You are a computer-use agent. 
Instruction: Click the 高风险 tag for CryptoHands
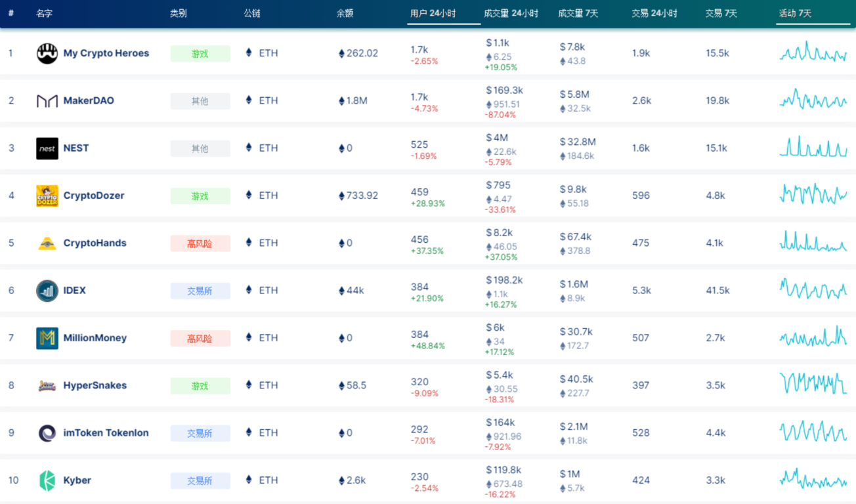(200, 243)
